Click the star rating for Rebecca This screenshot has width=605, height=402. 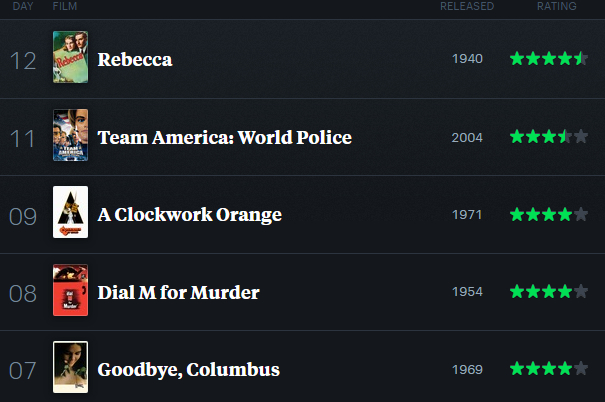548,59
